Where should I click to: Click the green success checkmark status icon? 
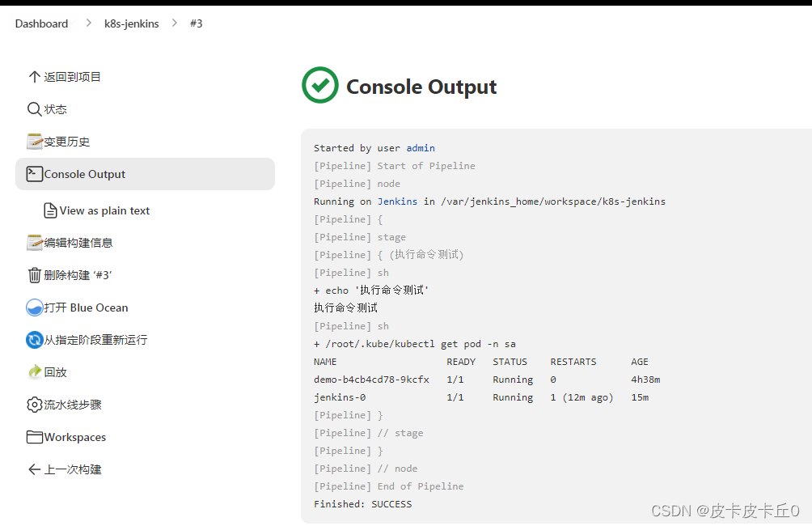coord(320,85)
